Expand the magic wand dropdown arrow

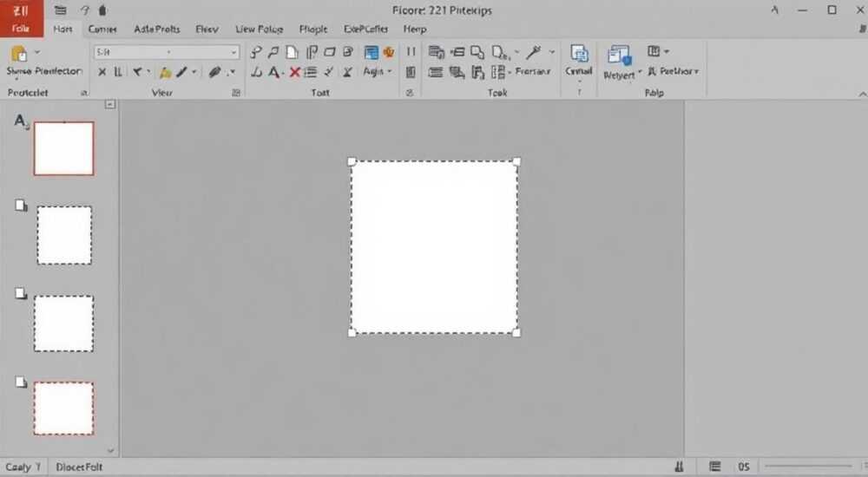click(552, 52)
